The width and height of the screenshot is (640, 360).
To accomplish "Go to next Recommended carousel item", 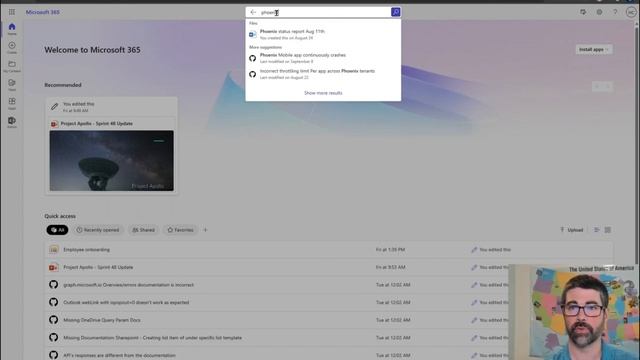I will (608, 87).
